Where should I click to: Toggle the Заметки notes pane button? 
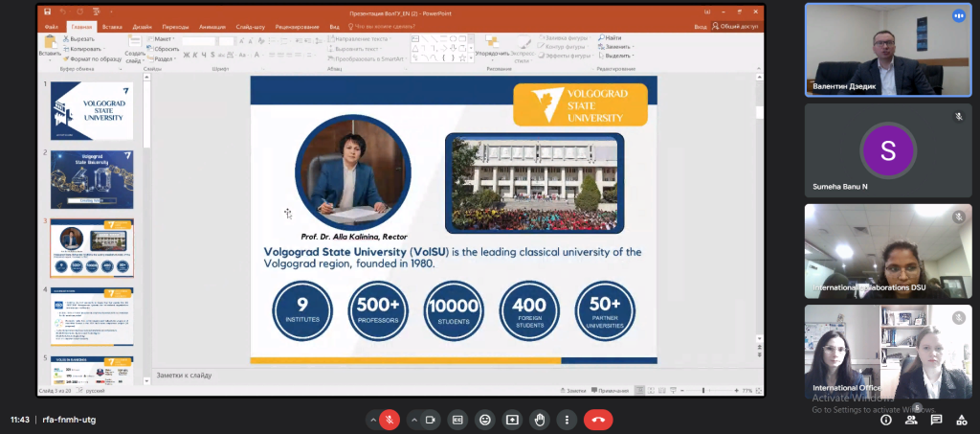point(572,390)
